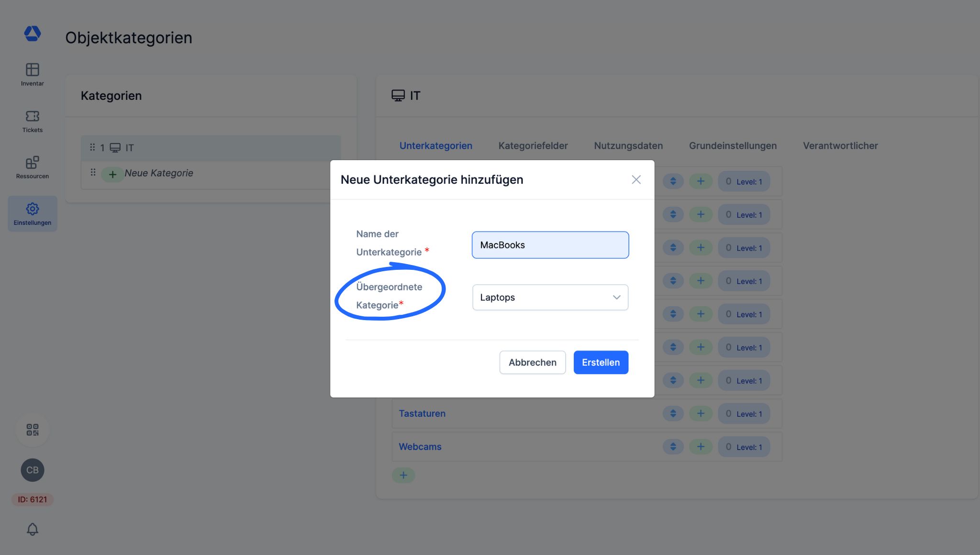Click the sort arrows on the Tastaturen row
The width and height of the screenshot is (980, 555).
pos(673,413)
